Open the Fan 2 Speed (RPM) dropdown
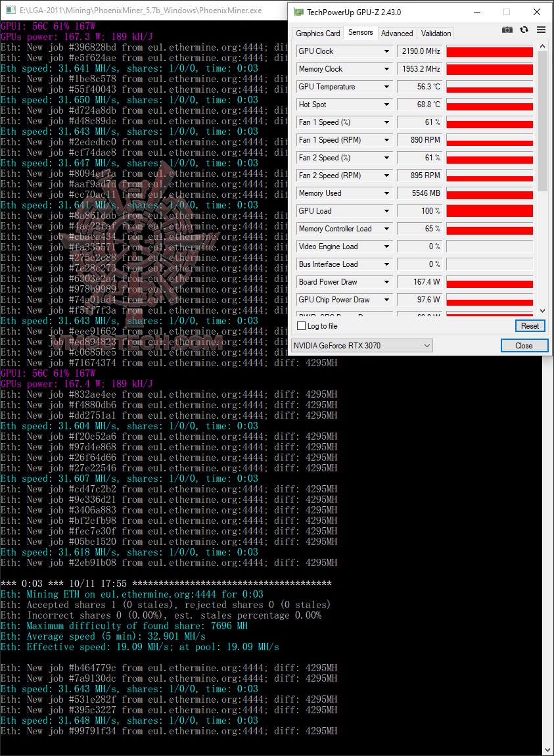Image resolution: width=554 pixels, height=756 pixels. click(x=386, y=176)
